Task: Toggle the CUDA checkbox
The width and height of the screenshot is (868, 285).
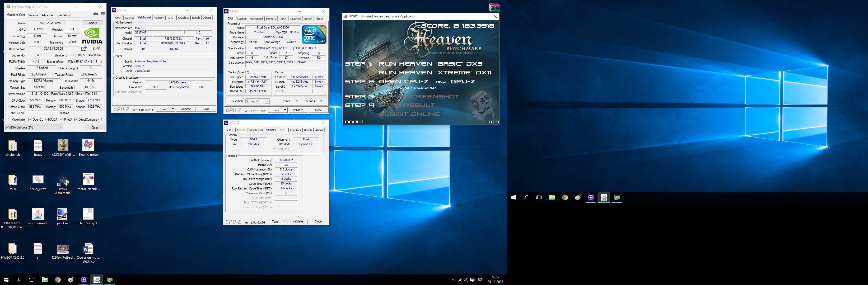Action: coord(47,120)
